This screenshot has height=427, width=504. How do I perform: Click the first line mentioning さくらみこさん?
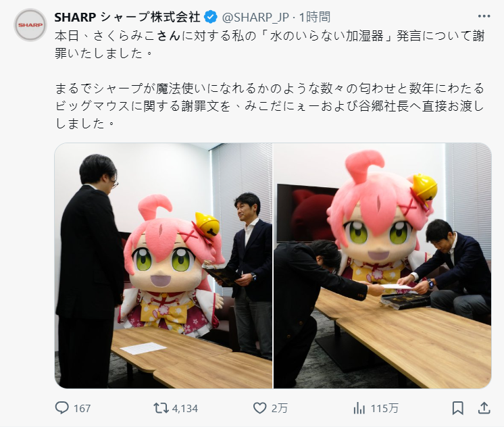pos(270,36)
